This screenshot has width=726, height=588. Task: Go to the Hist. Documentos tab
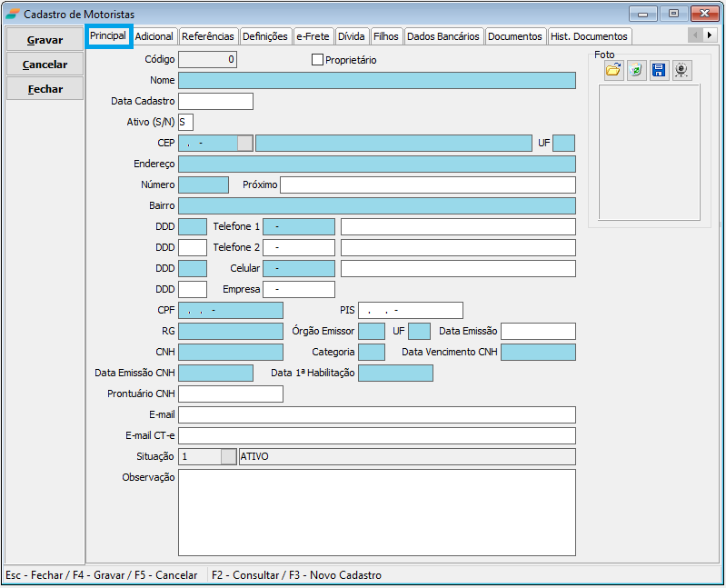(x=589, y=36)
